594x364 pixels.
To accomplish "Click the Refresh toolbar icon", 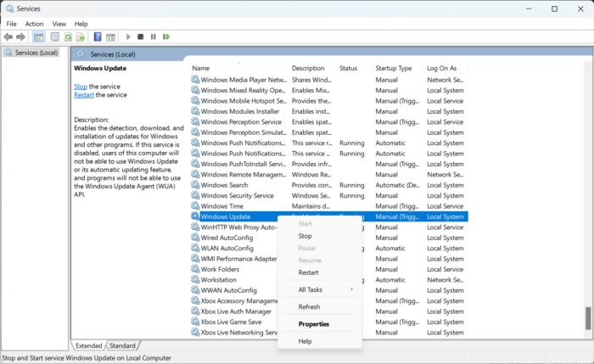I will tap(67, 37).
